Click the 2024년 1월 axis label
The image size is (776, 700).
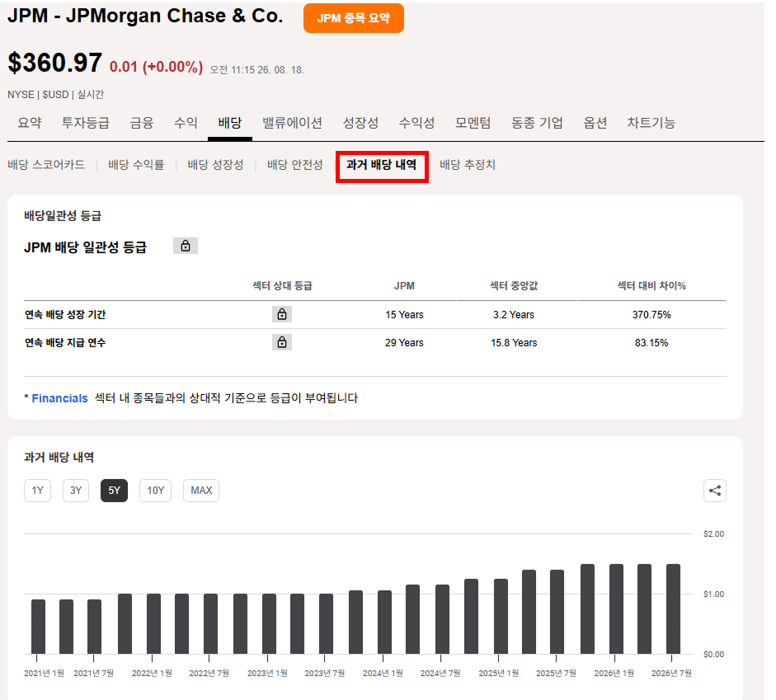(x=383, y=674)
